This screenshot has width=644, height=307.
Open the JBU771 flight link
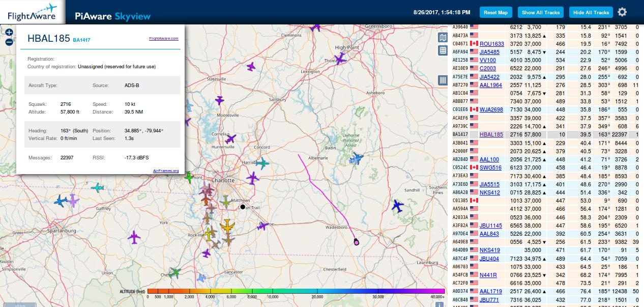pos(489,300)
